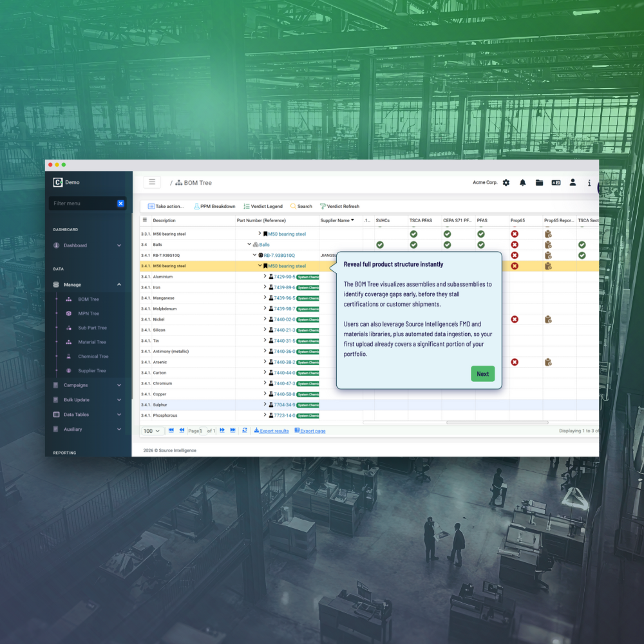Open the page size 100 dropdown
This screenshot has width=644, height=644.
[152, 431]
